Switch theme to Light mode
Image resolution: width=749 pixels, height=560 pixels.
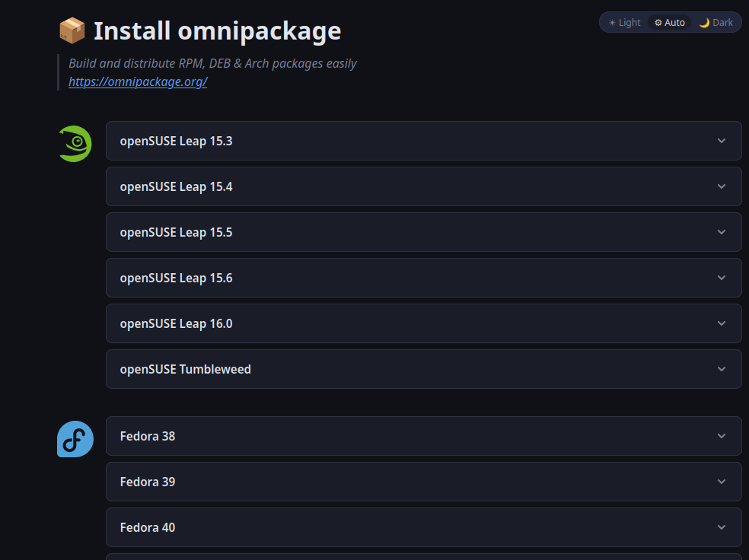(x=624, y=22)
